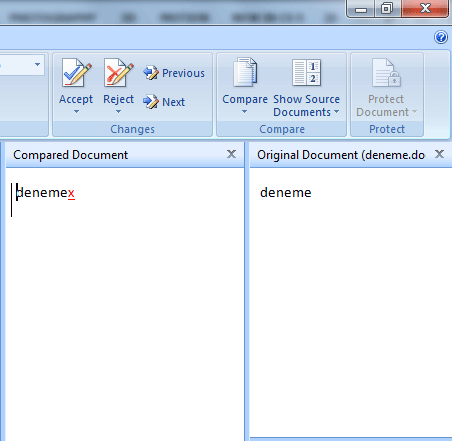The height and width of the screenshot is (441, 452).
Task: Open the combo box dropdown left of Accept
Action: tap(37, 65)
